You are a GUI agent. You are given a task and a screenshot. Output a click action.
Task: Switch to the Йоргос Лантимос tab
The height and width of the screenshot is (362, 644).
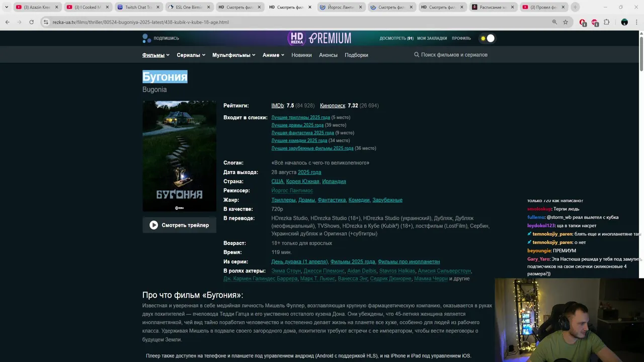[x=341, y=7]
